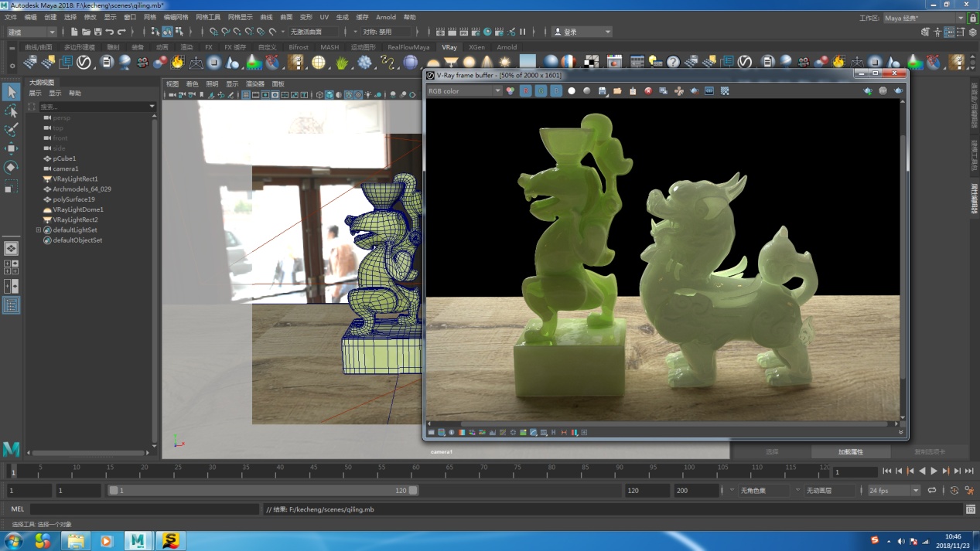This screenshot has height=551, width=980.
Task: Click the undo arrow icon
Action: (x=110, y=32)
